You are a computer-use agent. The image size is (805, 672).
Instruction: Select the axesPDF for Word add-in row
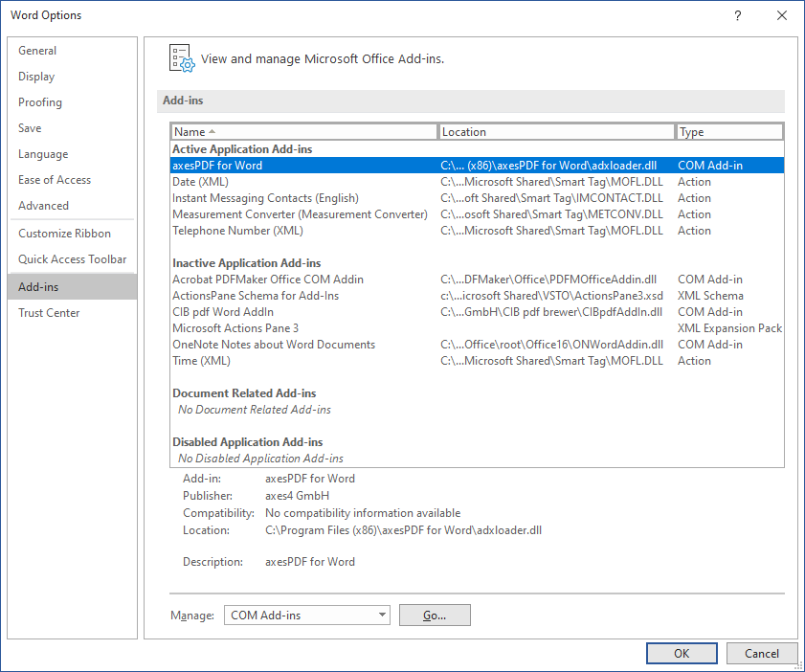point(287,165)
